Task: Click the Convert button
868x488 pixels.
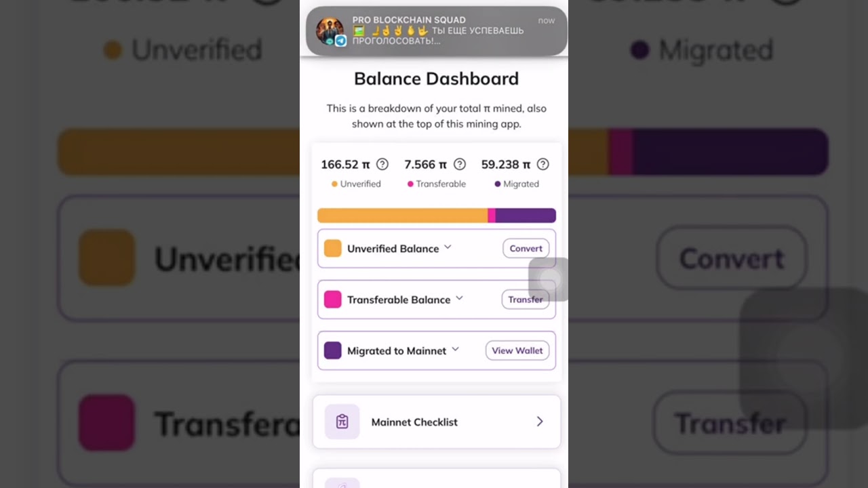Action: [526, 248]
